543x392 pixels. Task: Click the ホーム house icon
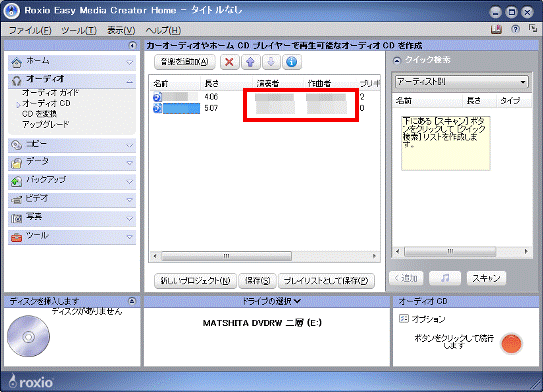click(16, 62)
